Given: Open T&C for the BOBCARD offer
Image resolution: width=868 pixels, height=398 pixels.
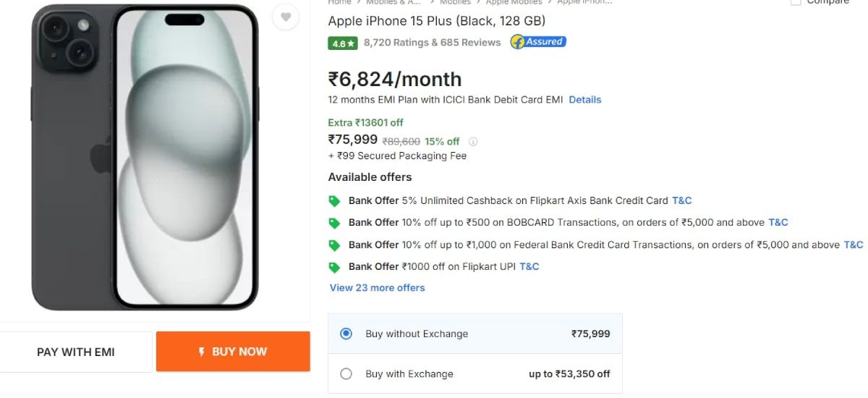Looking at the screenshot, I should click(x=778, y=223).
